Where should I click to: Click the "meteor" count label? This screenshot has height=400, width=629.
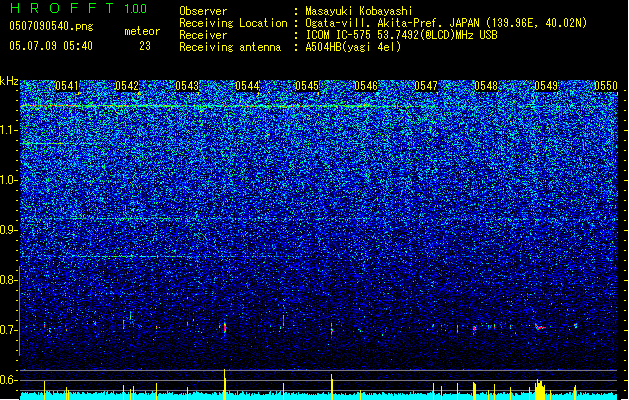(142, 31)
